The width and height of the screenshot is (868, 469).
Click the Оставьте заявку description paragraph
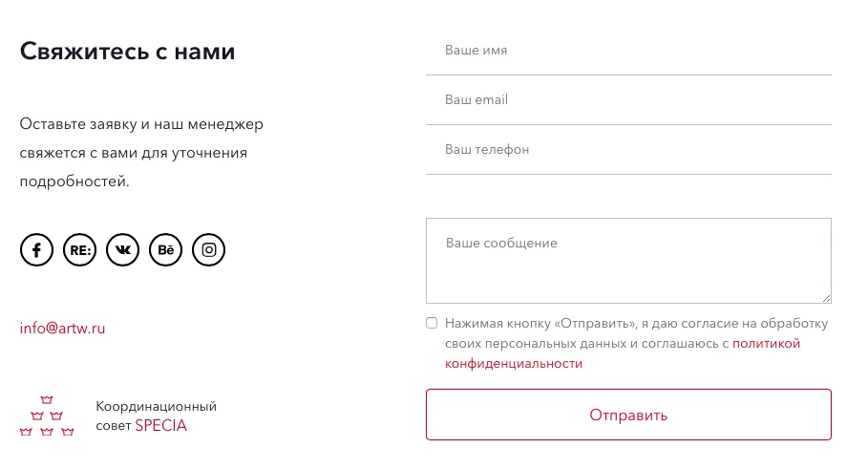point(141,153)
